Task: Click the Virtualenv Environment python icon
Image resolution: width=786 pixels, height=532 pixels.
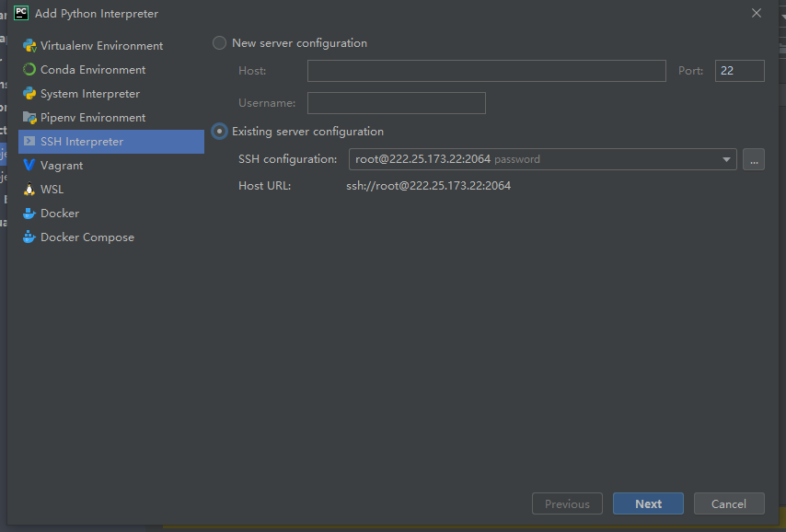Action: (29, 46)
